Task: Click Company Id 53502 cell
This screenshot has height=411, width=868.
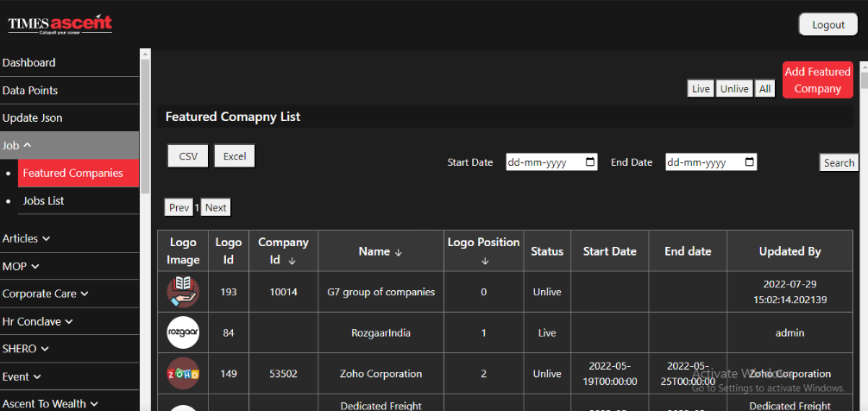Action: click(283, 374)
